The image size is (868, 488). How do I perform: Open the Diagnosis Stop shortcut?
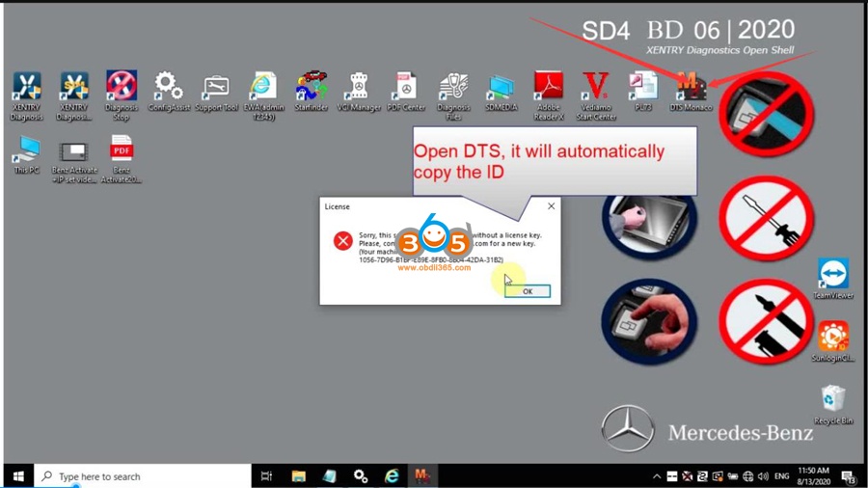click(x=122, y=95)
